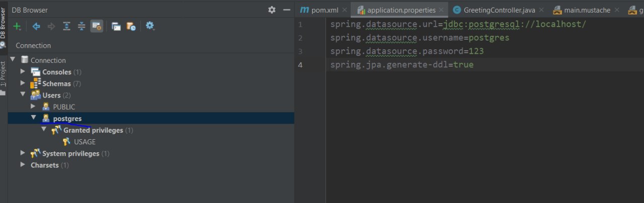Toggle the autoscroll from editor button
Screen dimensions: 644x203
pos(97,26)
